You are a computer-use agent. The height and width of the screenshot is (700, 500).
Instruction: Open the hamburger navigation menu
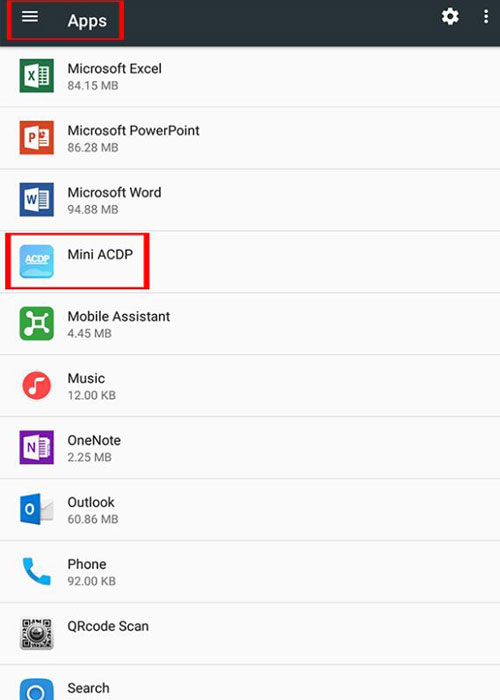pos(30,17)
